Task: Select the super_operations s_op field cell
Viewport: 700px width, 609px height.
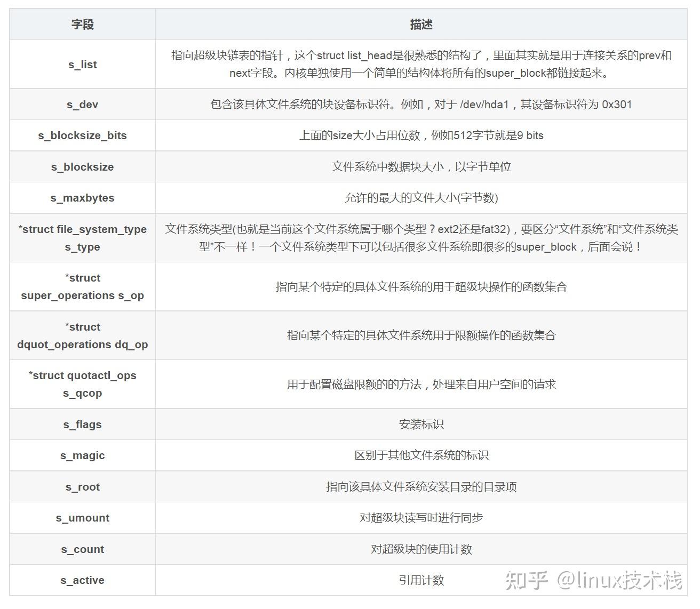Action: pos(82,286)
